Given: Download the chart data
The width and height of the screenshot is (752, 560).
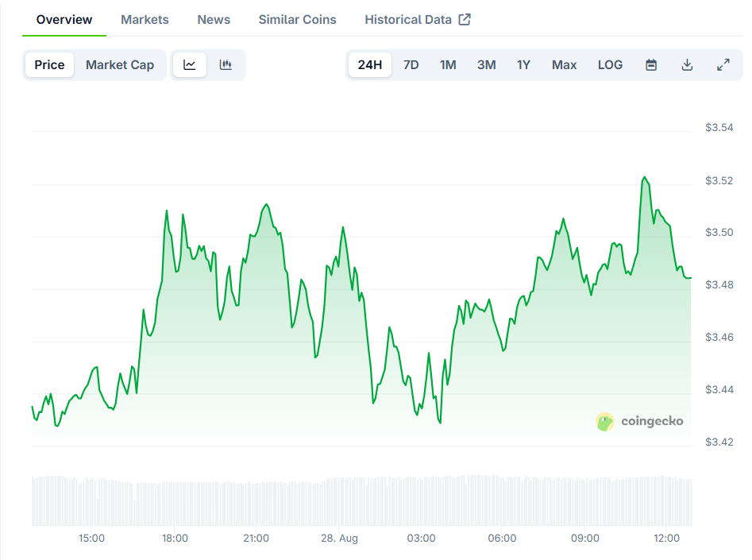Looking at the screenshot, I should [x=688, y=65].
